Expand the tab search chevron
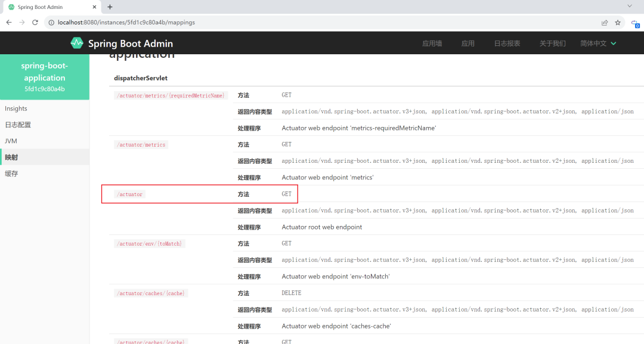Viewport: 644px width, 344px height. pos(630,6)
